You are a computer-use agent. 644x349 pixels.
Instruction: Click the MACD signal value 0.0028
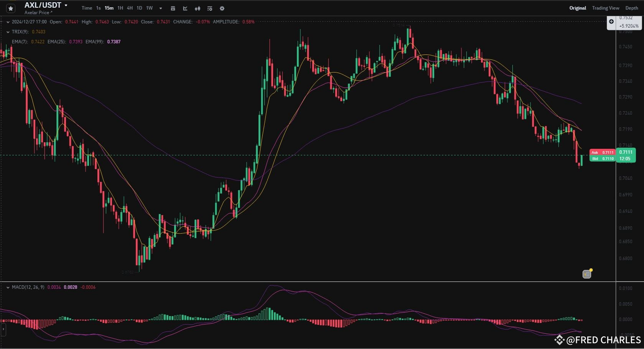point(71,287)
